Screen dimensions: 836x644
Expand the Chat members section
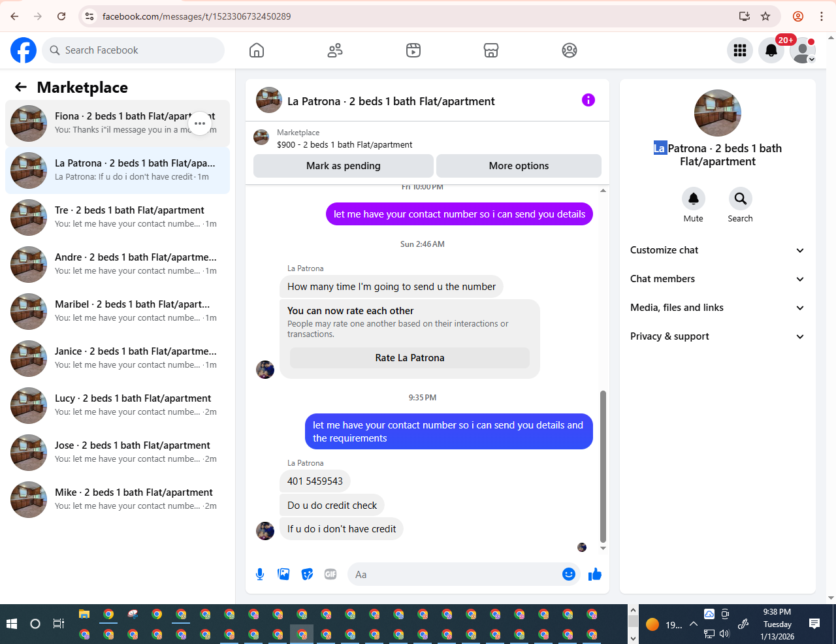click(718, 279)
